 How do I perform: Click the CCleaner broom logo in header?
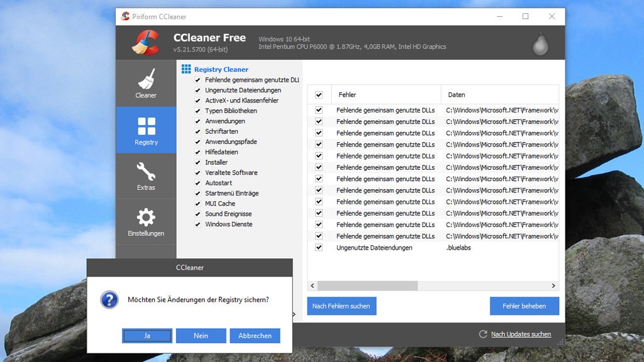coord(146,42)
